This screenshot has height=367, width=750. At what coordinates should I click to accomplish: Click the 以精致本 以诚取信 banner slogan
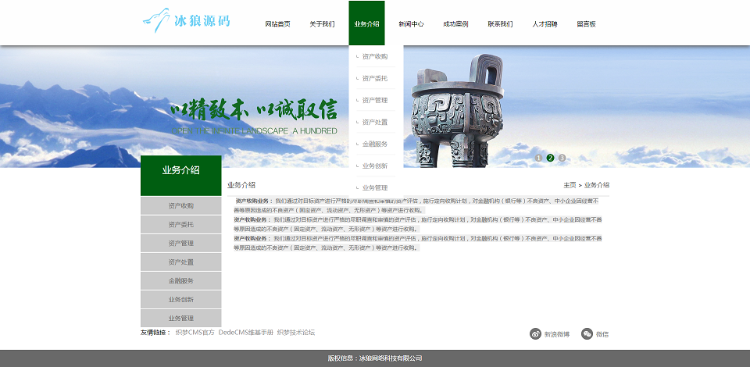click(254, 111)
